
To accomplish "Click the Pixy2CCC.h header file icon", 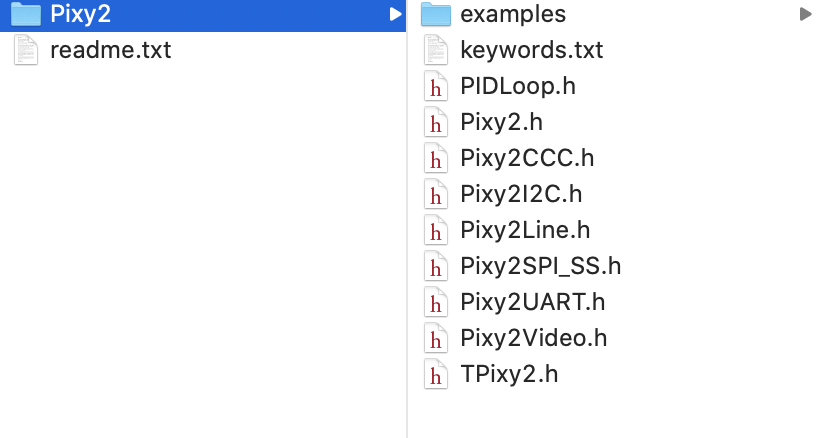I will coord(435,158).
